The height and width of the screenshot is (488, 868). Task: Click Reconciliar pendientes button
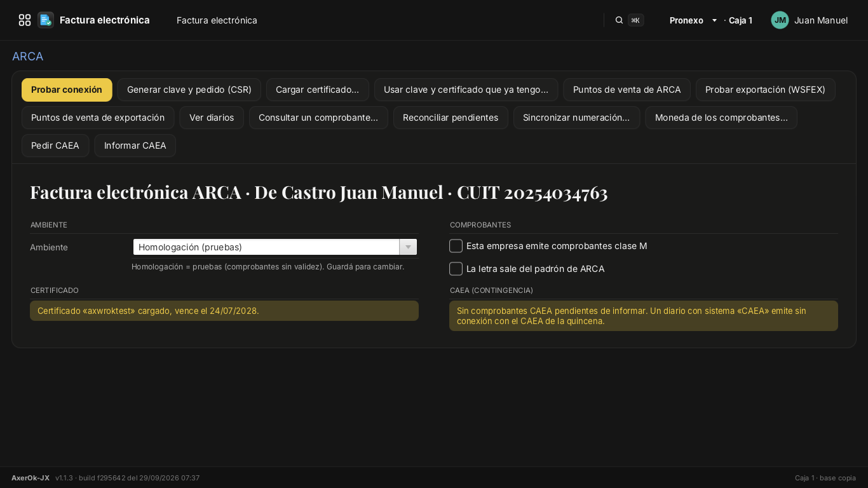click(451, 118)
